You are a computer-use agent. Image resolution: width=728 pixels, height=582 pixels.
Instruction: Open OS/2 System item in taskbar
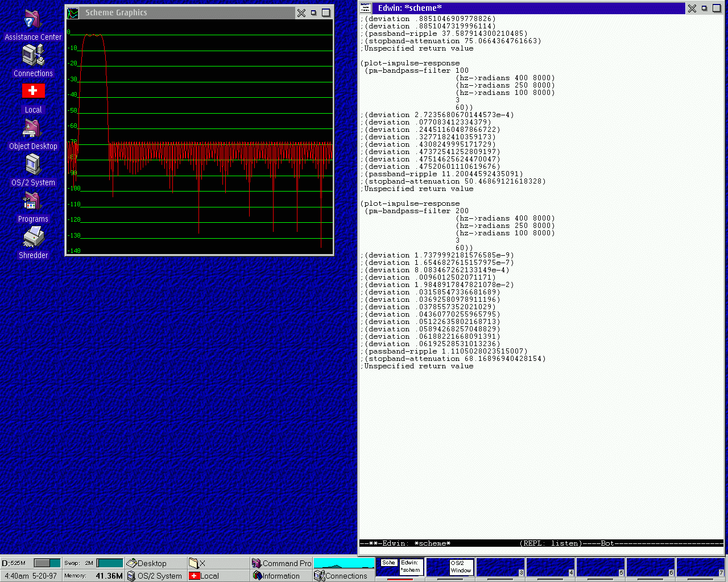(x=155, y=576)
